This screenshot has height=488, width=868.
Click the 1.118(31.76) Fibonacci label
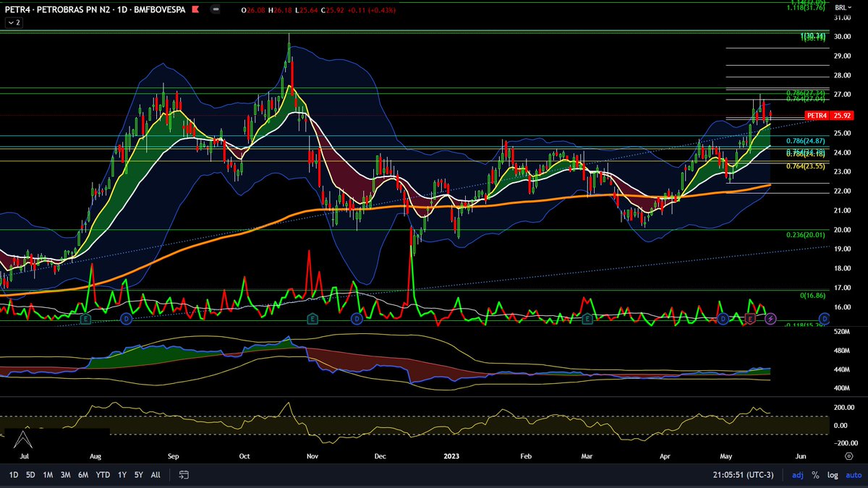coord(807,9)
